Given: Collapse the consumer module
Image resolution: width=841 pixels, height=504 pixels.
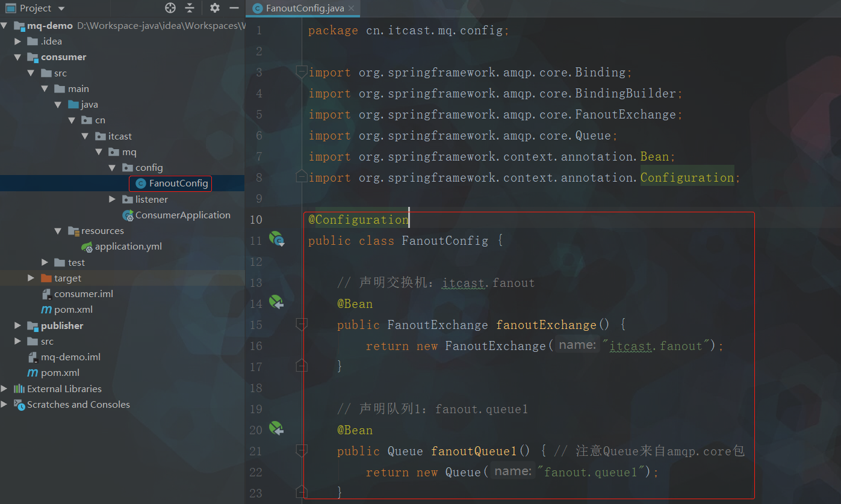Looking at the screenshot, I should click(18, 57).
